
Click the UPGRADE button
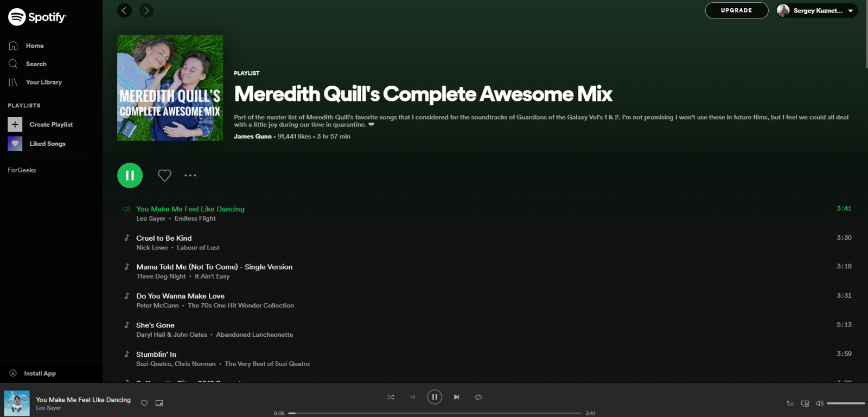(737, 10)
